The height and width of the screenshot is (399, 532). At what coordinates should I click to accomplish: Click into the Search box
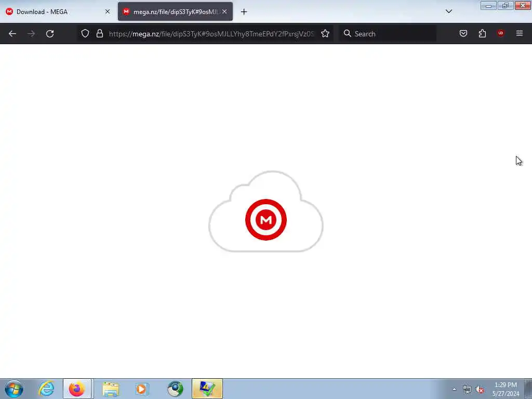[388, 34]
